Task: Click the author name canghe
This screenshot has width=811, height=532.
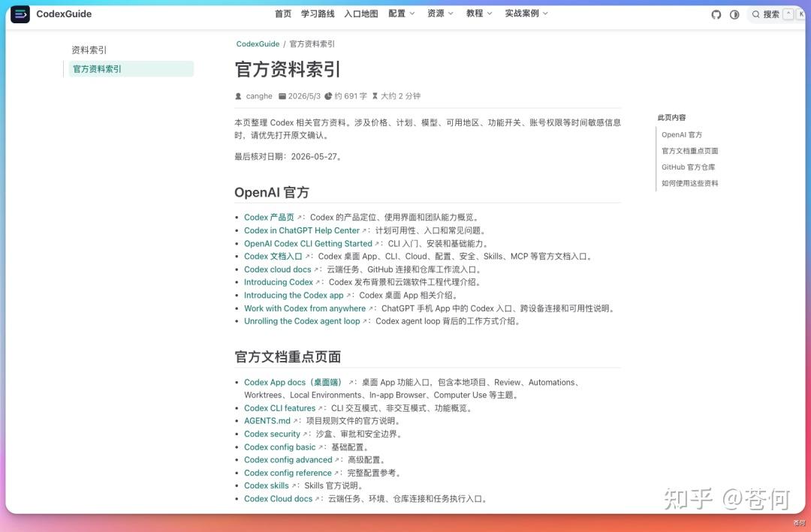Action: coord(259,96)
